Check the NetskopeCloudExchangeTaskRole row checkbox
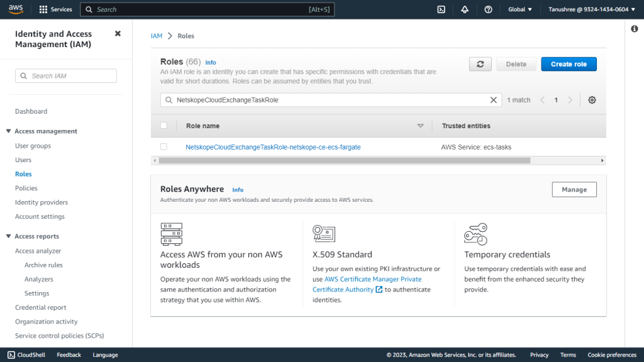Viewport: 644px width, 362px height. pyautogui.click(x=164, y=146)
